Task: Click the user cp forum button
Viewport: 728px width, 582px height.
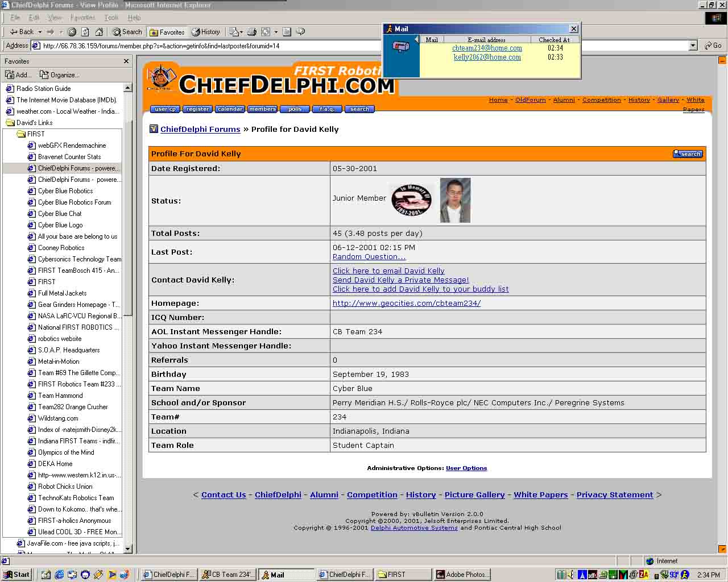Action: click(166, 109)
